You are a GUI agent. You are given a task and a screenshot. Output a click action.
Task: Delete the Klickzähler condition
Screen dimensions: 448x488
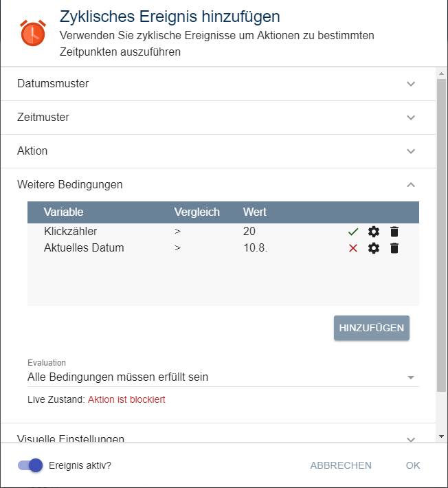[394, 232]
